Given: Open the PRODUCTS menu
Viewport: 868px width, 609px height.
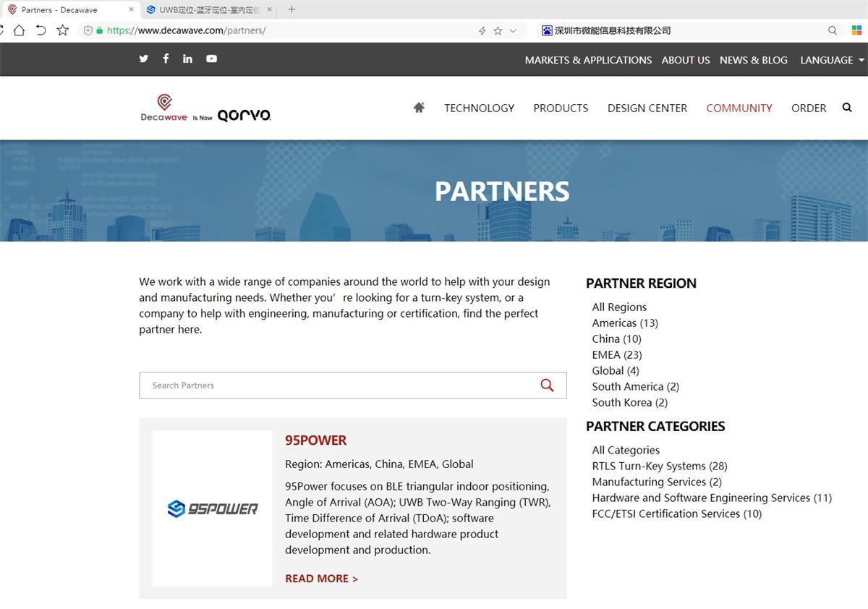Looking at the screenshot, I should point(561,108).
